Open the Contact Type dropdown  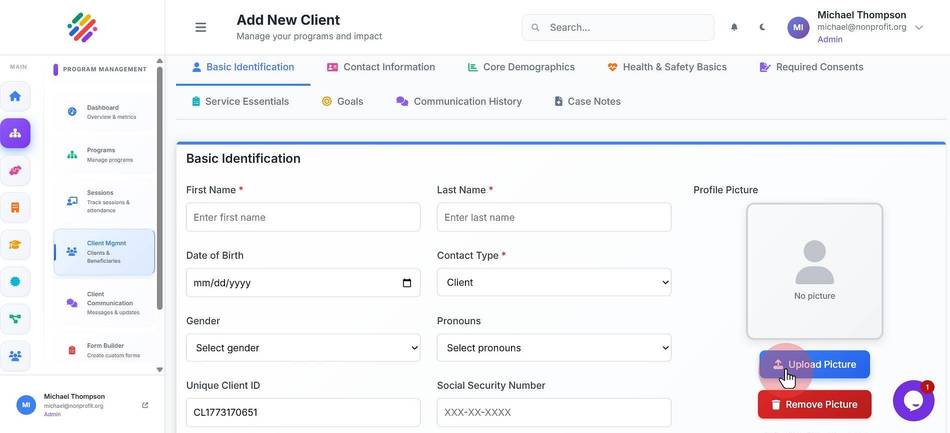click(x=554, y=282)
